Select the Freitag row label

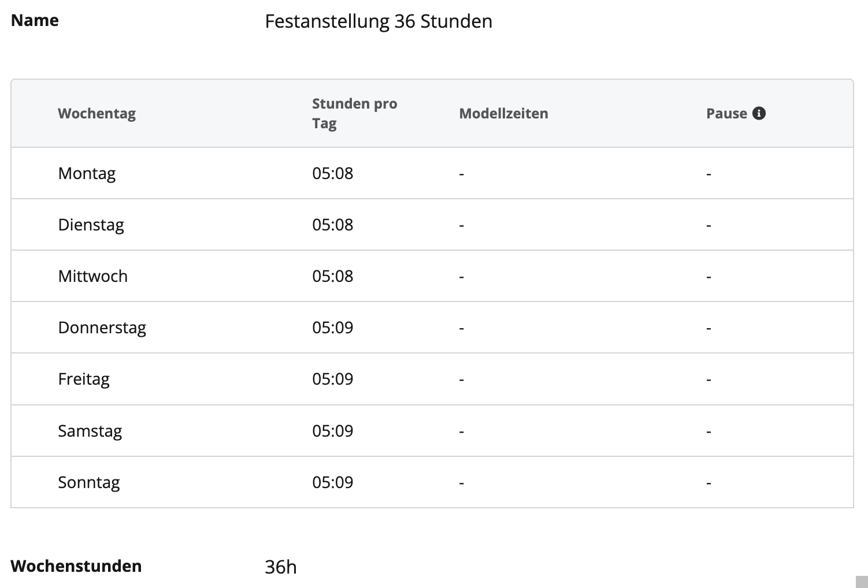coord(84,379)
